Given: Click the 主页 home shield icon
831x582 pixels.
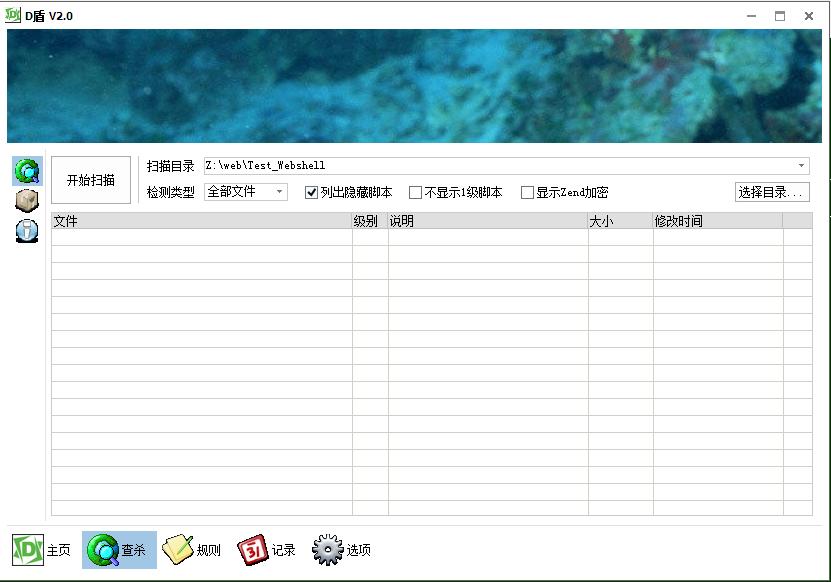Looking at the screenshot, I should (28, 550).
